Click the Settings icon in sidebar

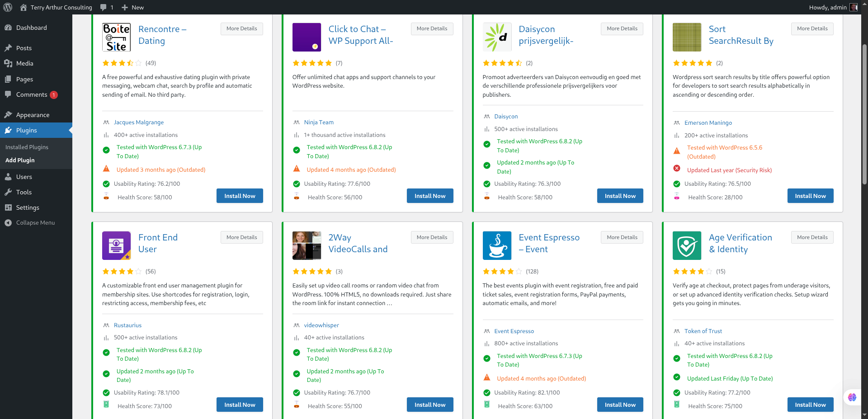tap(8, 207)
